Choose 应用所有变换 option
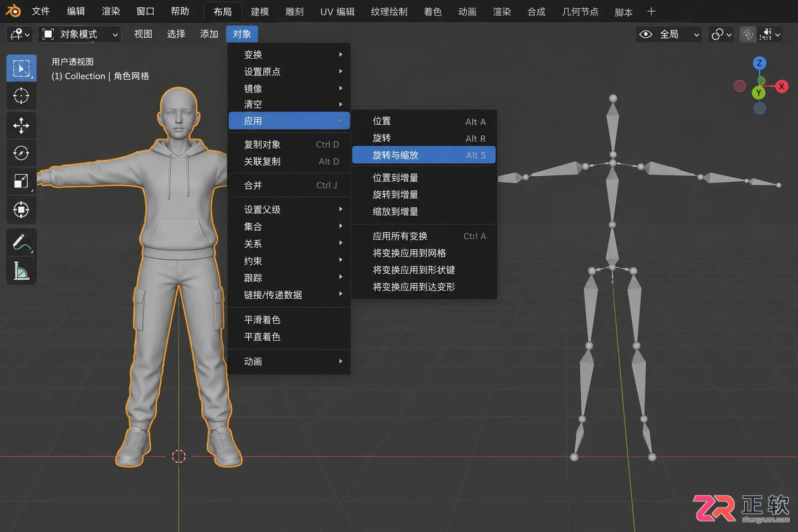The image size is (798, 532). pyautogui.click(x=424, y=236)
